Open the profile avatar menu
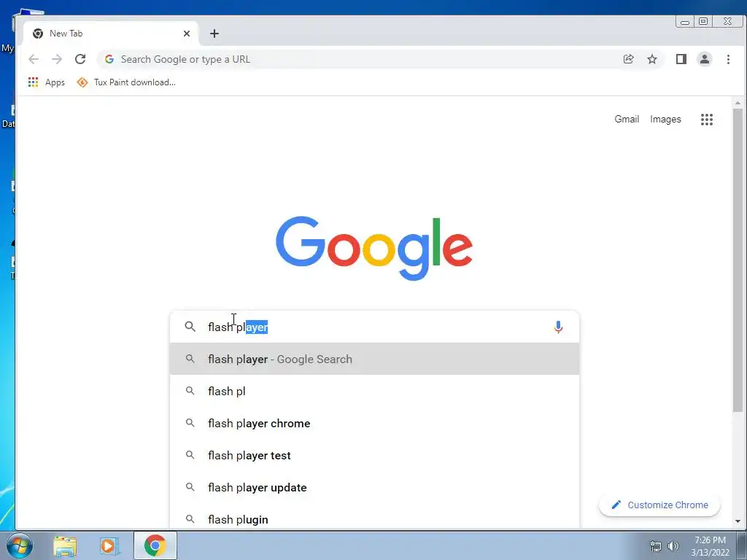 [704, 59]
